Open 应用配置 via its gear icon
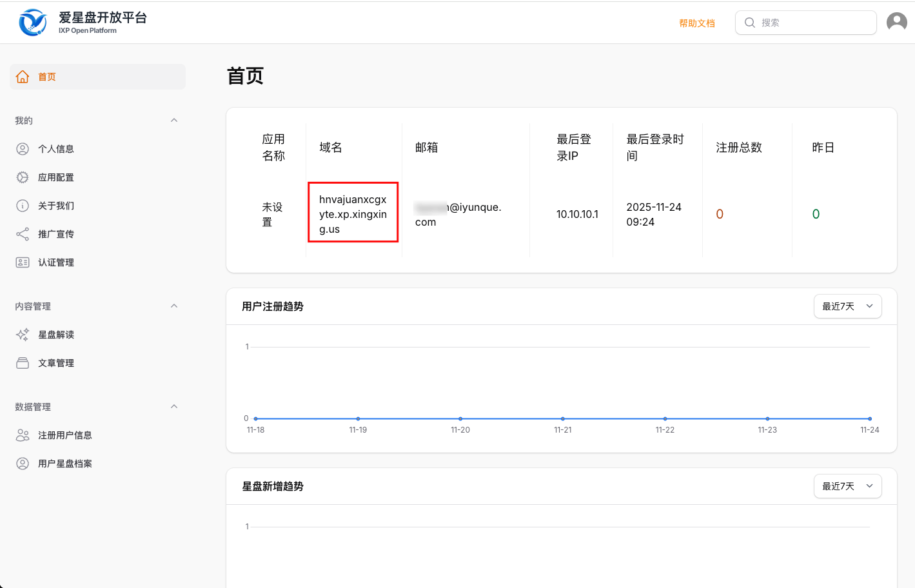 (x=22, y=177)
